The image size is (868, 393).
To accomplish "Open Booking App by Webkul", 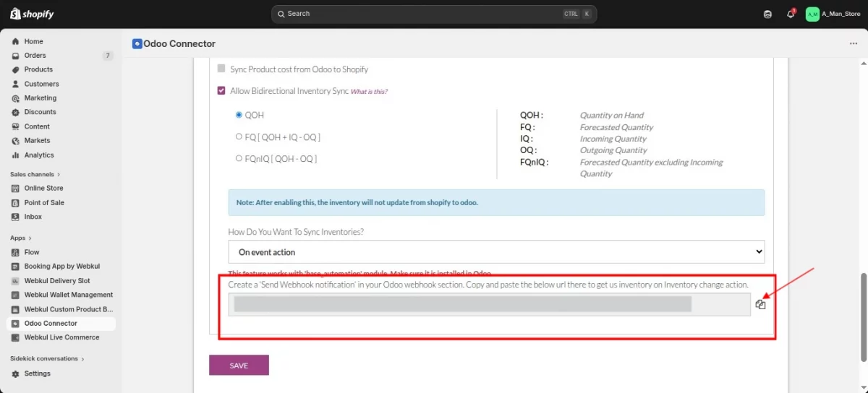I will [61, 267].
